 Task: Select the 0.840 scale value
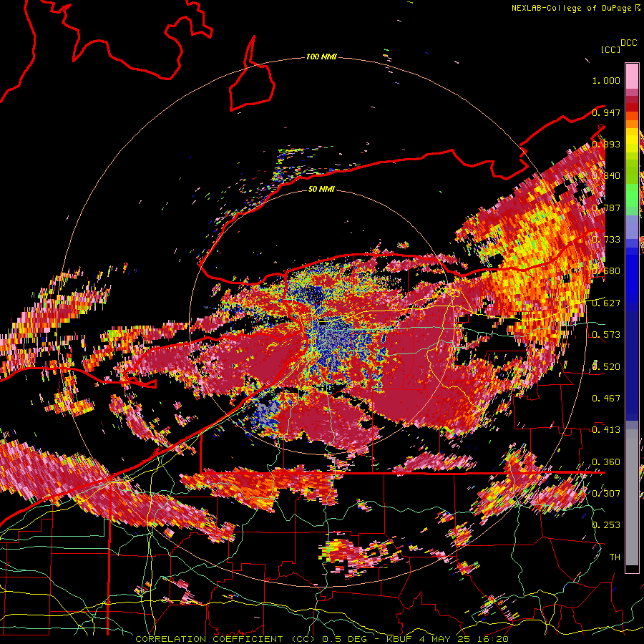coord(606,176)
